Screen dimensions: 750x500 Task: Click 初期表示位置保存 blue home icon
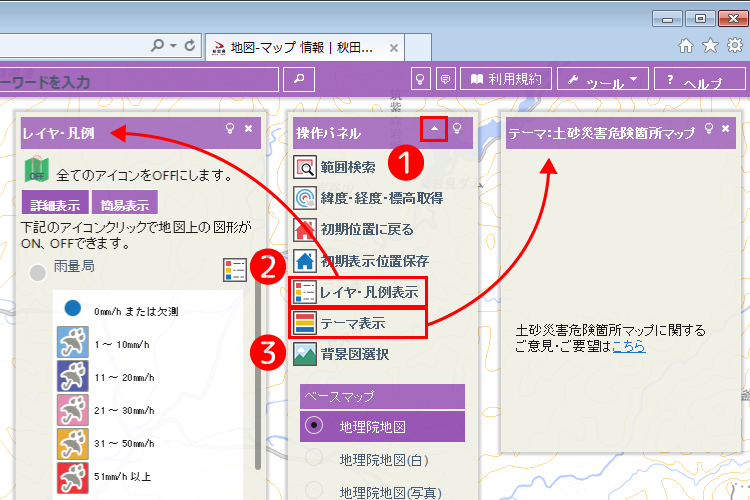(x=305, y=261)
